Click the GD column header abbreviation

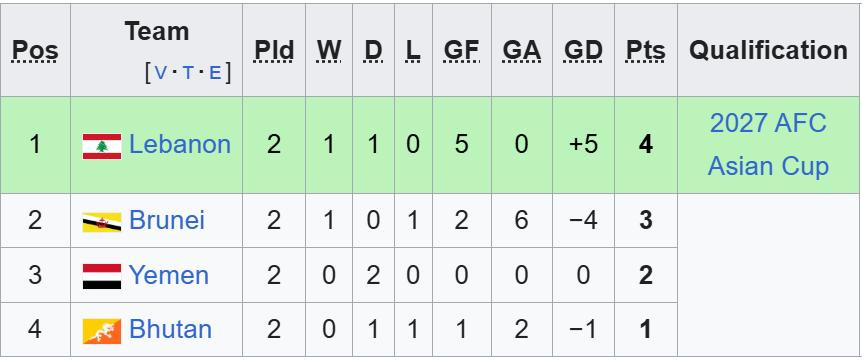[x=583, y=50]
